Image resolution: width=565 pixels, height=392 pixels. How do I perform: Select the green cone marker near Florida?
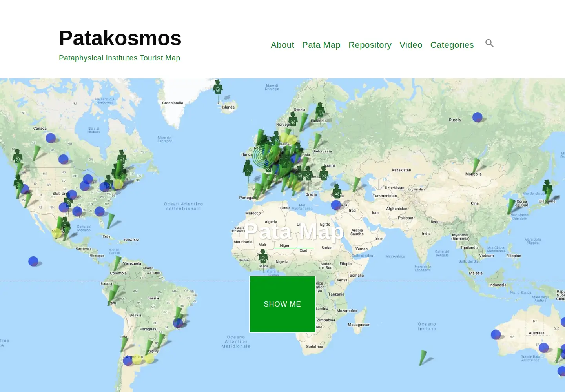pos(111,221)
